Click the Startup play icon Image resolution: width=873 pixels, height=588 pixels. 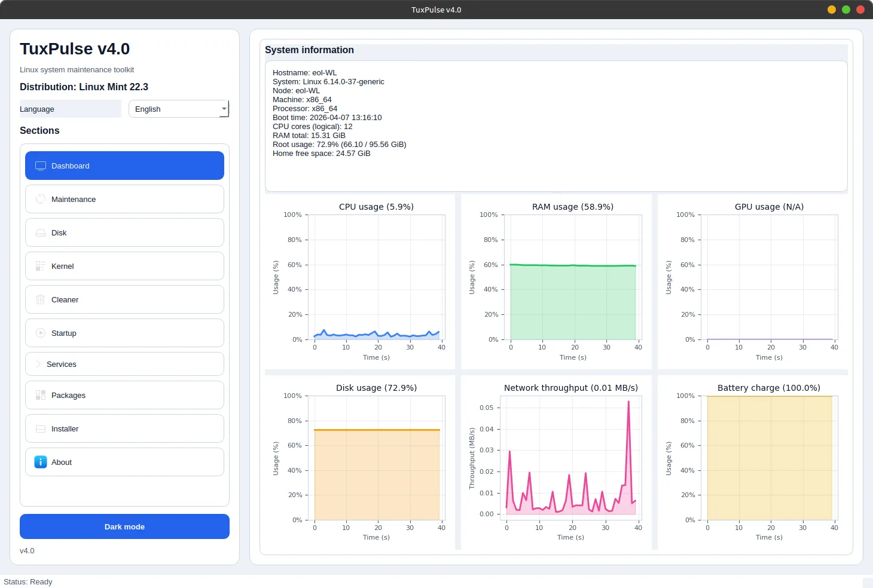(x=41, y=333)
